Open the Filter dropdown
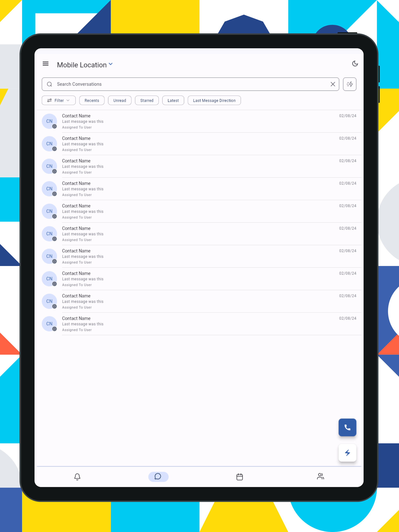The image size is (399, 532). [59, 100]
